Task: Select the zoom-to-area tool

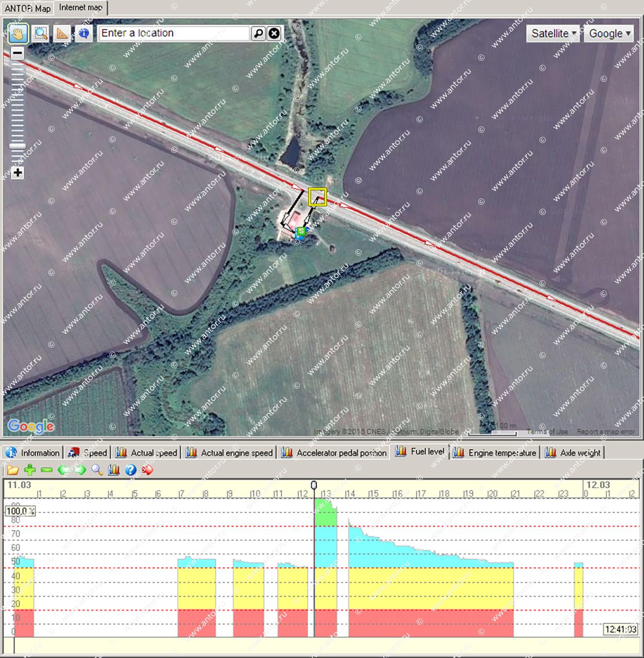Action: (41, 33)
